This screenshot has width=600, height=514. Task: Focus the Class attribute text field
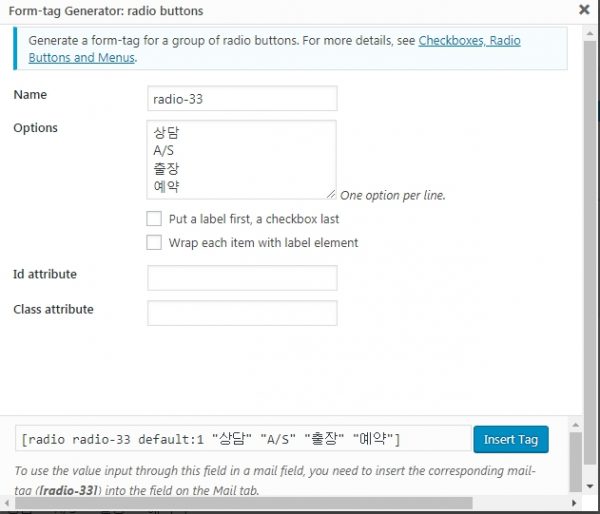pyautogui.click(x=242, y=313)
